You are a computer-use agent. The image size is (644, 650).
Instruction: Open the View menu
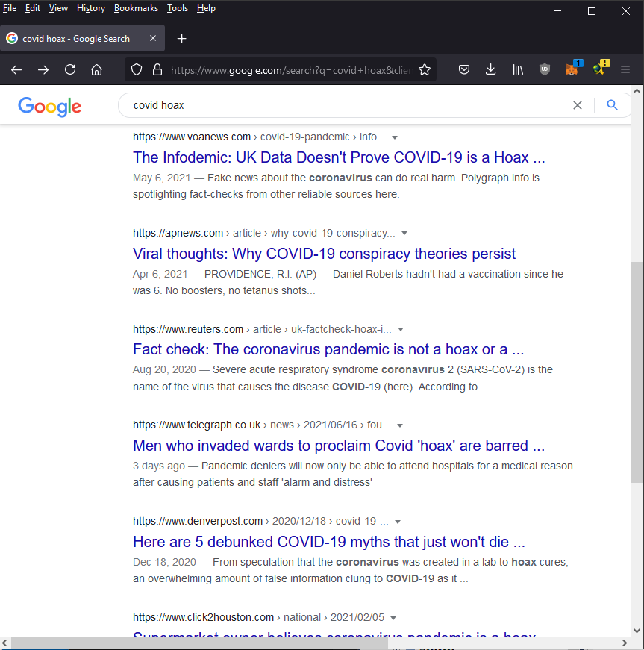pyautogui.click(x=58, y=8)
